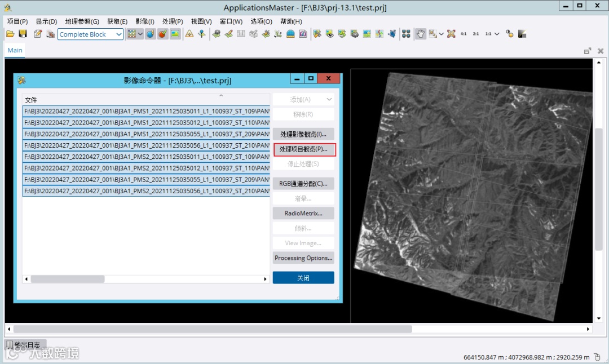Click the save project floppy disk icon
The height and width of the screenshot is (364, 609).
coord(23,34)
